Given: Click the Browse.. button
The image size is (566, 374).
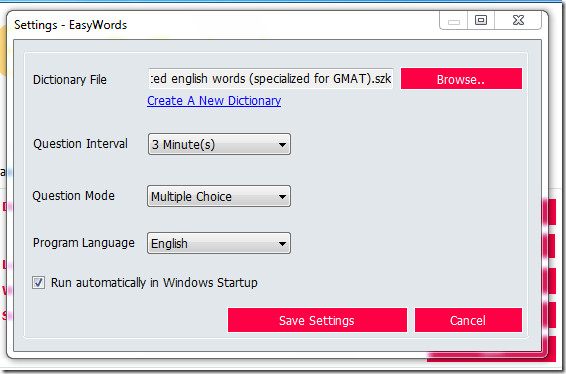Looking at the screenshot, I should point(461,79).
